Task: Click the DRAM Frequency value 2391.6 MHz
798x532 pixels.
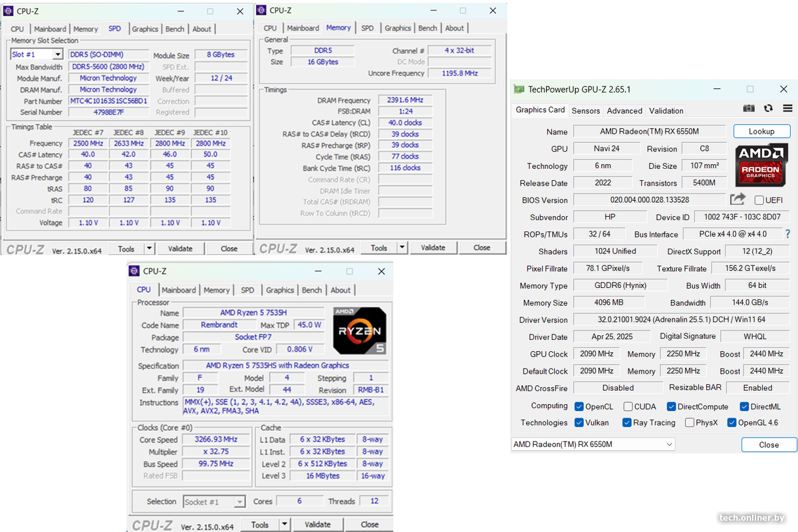Action: tap(405, 100)
